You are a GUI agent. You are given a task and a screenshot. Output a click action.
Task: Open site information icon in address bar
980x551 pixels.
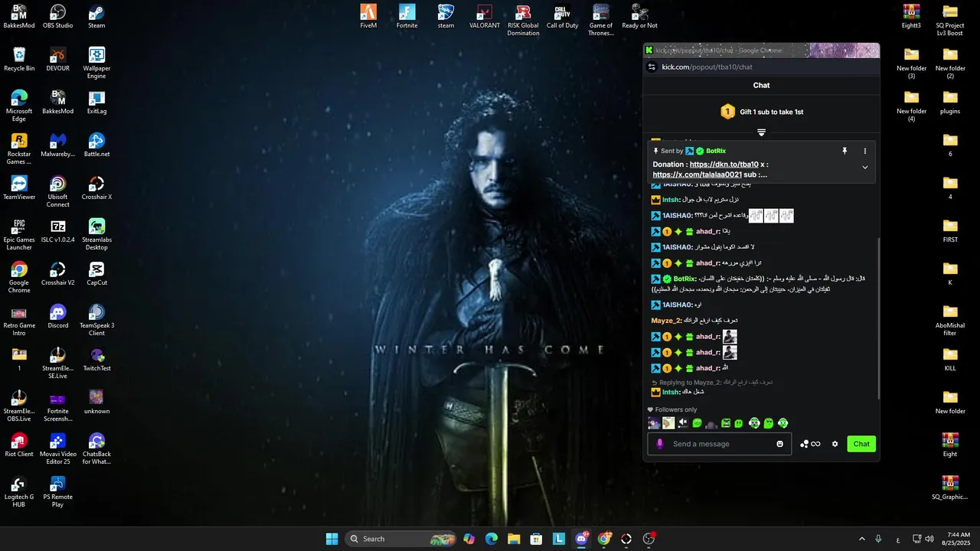(652, 67)
